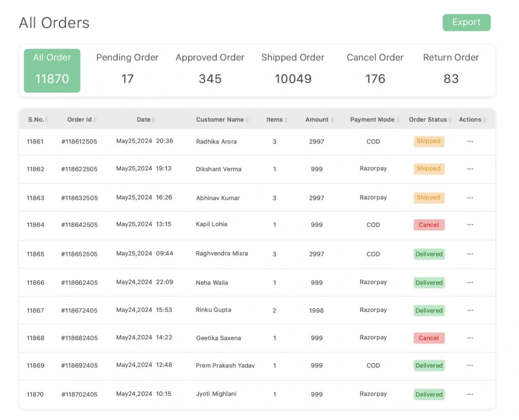Open actions menu for Dikshant Verma's order
519x420 pixels.
click(470, 169)
